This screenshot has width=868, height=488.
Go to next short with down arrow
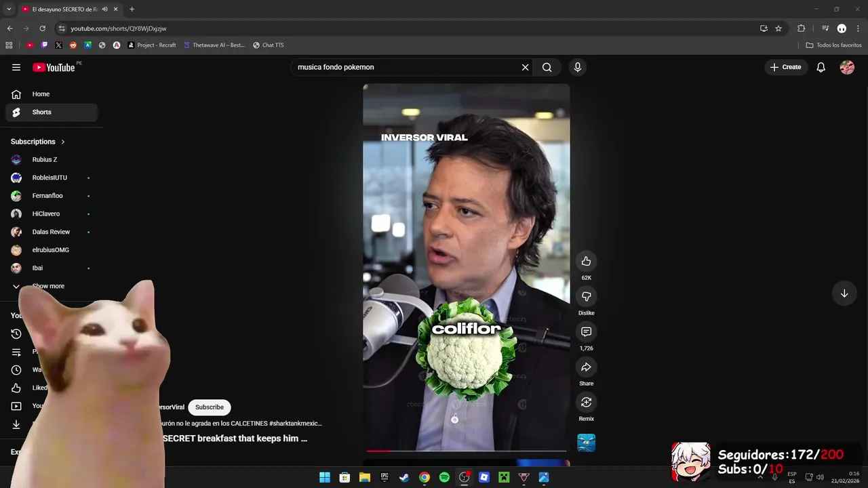[x=844, y=293]
